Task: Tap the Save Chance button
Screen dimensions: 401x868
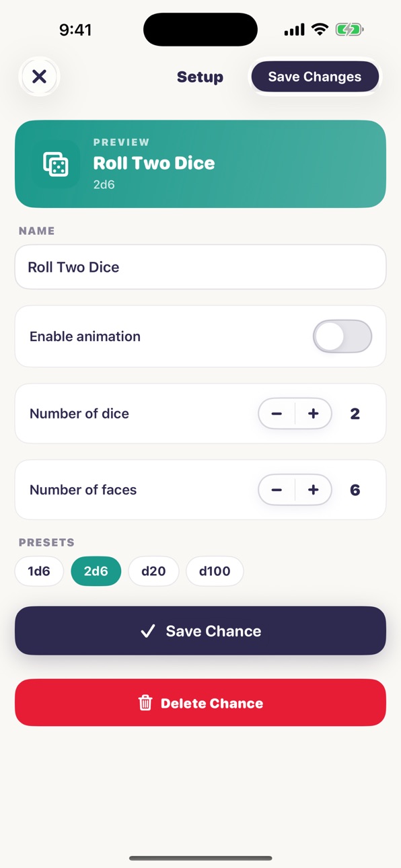Action: pos(200,630)
